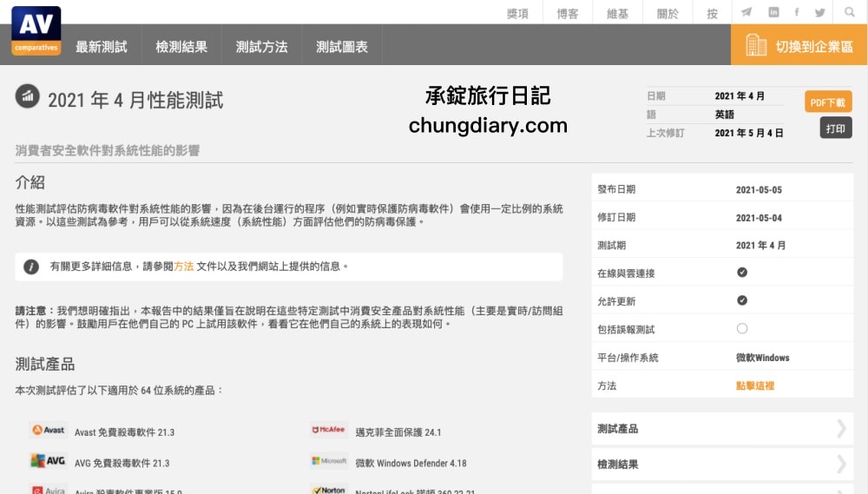Select 邁克菲全面保護 24.1 entry
The image size is (868, 494).
click(398, 432)
